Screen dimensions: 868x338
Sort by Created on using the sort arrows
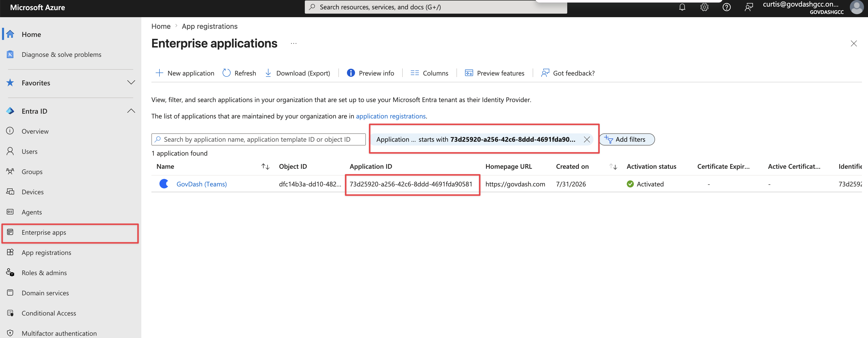click(613, 166)
